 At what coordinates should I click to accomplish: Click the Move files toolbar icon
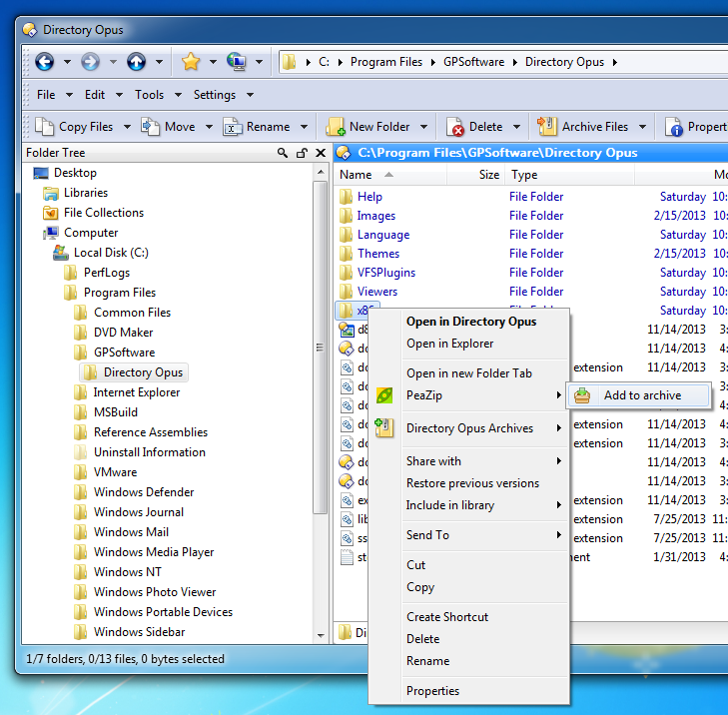pos(150,126)
